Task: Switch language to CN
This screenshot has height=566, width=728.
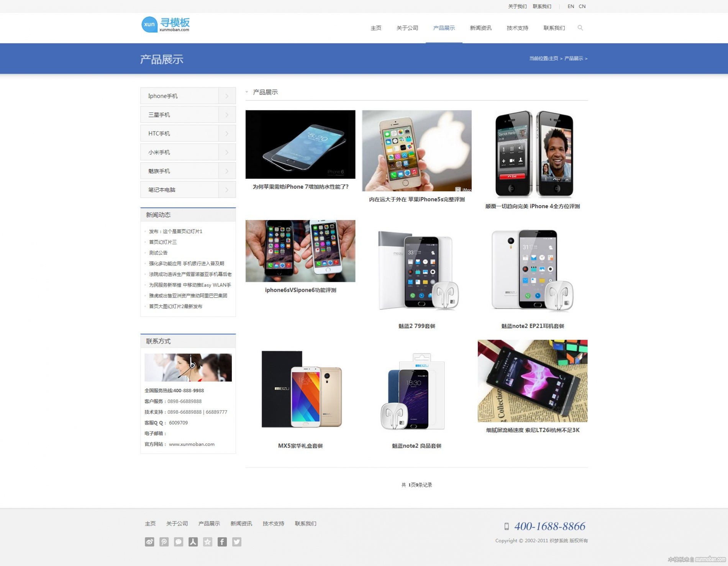Action: point(582,6)
